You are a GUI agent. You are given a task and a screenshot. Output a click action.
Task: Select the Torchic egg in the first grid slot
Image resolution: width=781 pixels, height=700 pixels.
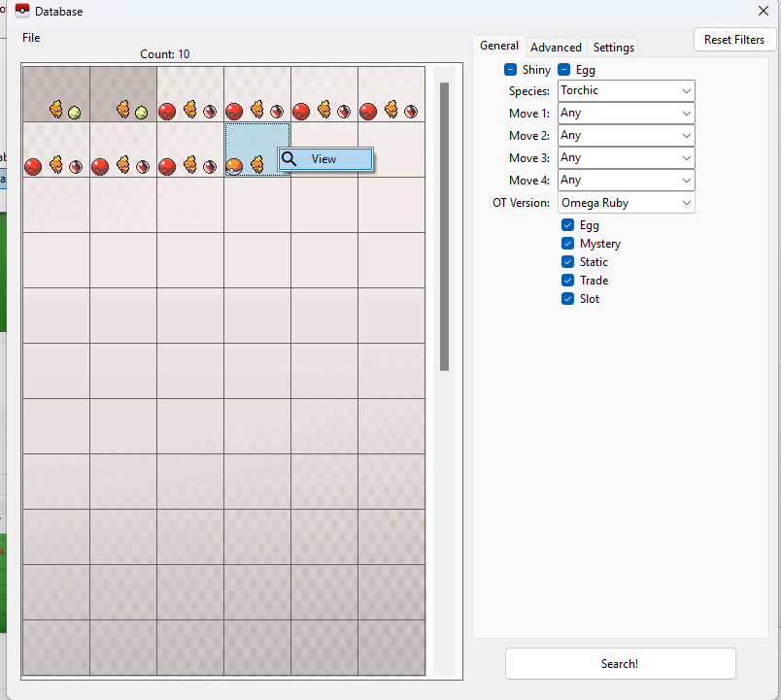pyautogui.click(x=56, y=94)
